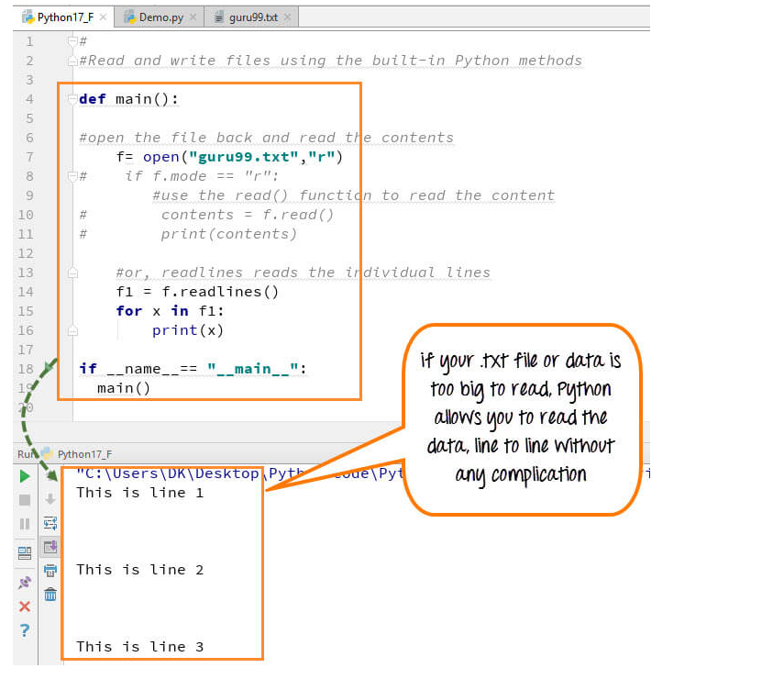784x679 pixels.
Task: Toggle the soft-wrap icon in console toolbar
Action: (50, 523)
